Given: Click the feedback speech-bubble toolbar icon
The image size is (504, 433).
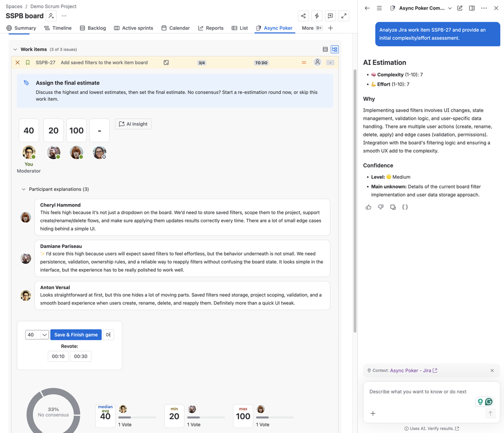Looking at the screenshot, I should (330, 16).
